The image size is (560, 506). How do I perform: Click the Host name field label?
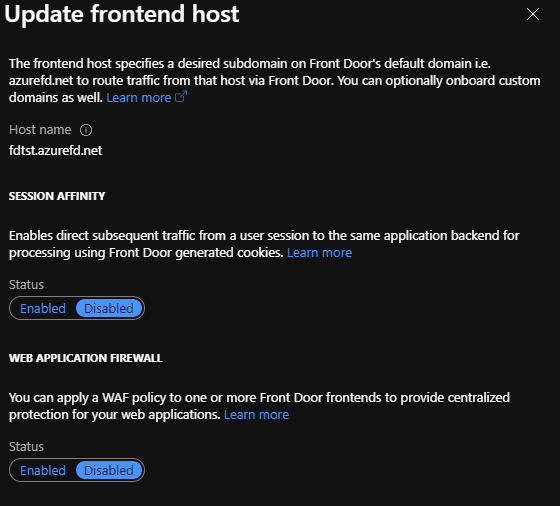pyautogui.click(x=40, y=130)
